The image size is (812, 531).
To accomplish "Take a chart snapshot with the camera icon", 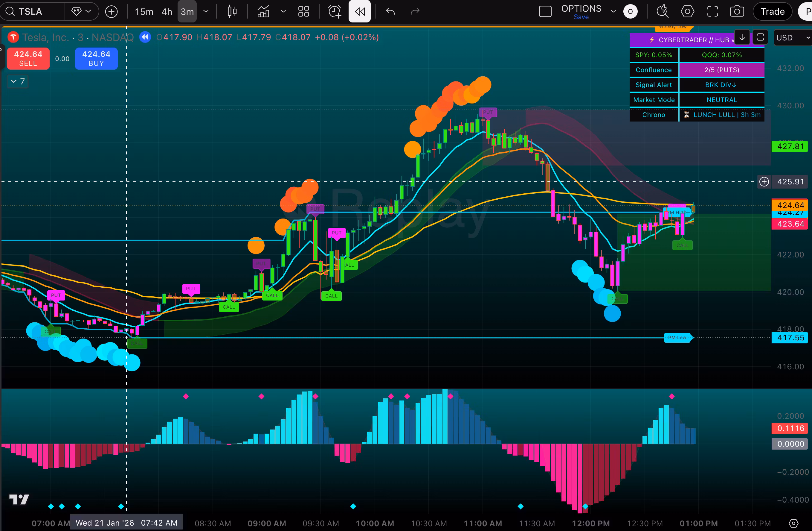I will pos(737,11).
